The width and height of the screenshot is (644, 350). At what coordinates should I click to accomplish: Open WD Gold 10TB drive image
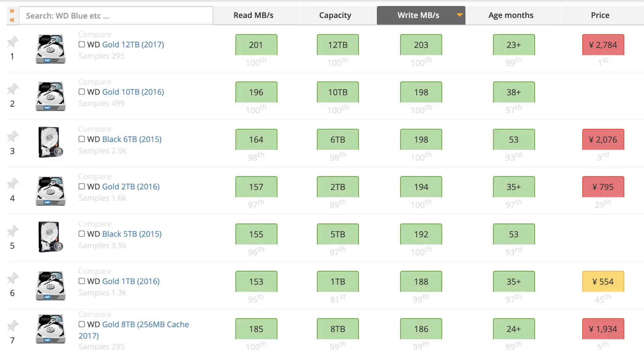click(50, 96)
